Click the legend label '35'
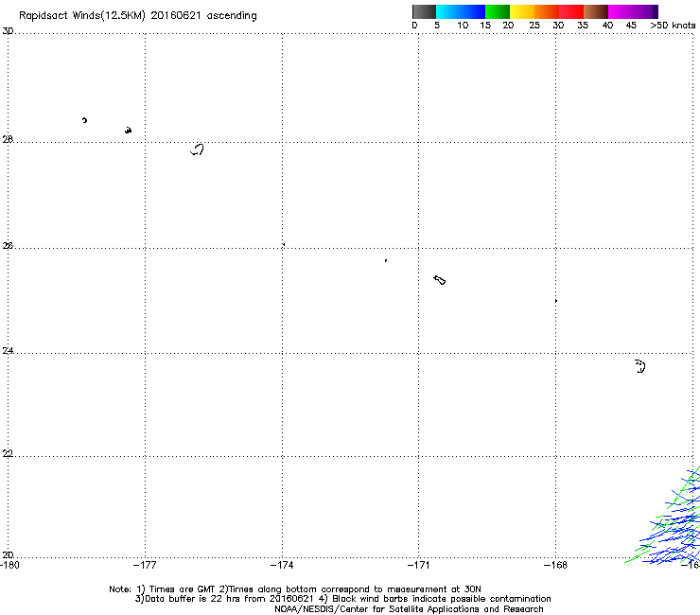Screen dimensions: 700x615 coord(583,26)
